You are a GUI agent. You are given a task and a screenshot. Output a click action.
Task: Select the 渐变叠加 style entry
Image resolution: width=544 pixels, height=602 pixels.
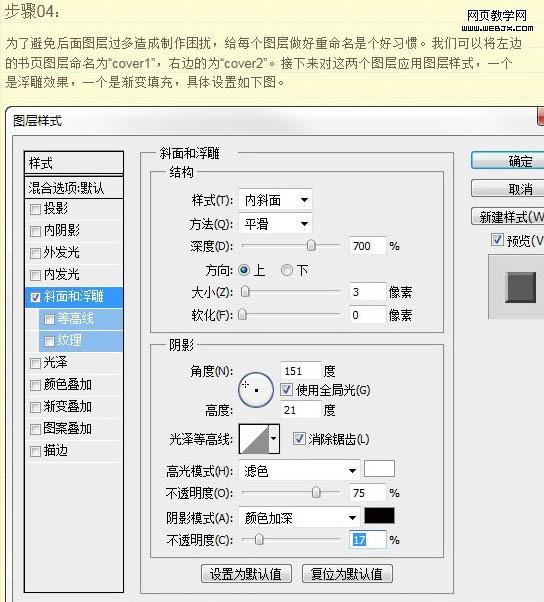pos(67,407)
